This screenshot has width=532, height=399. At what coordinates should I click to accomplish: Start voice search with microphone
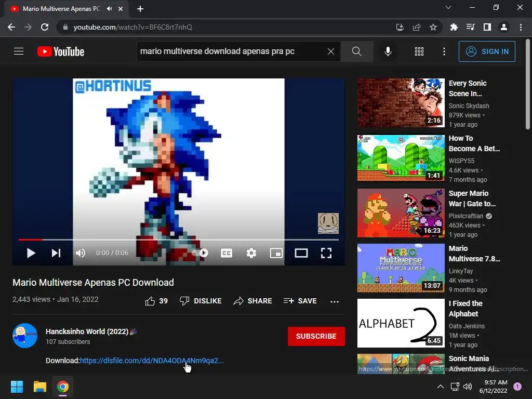point(388,51)
